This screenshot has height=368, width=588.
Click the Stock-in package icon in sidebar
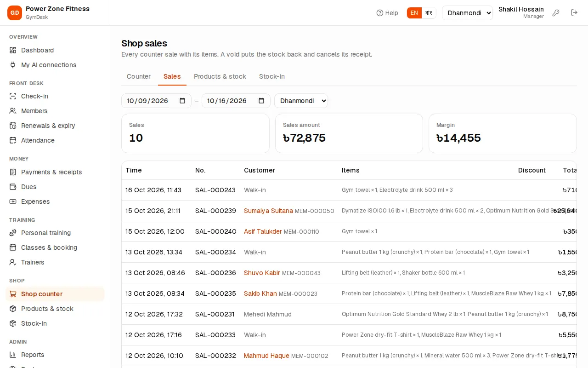(13, 323)
